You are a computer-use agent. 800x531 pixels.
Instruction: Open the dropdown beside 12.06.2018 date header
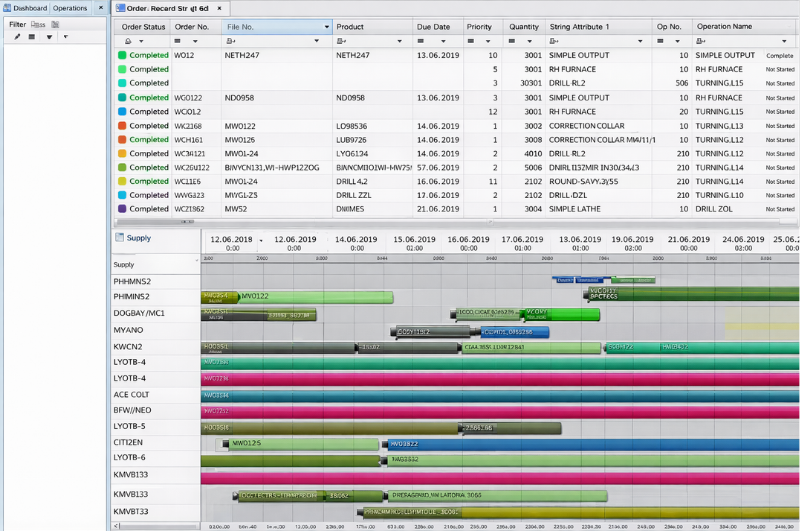[x=261, y=240]
